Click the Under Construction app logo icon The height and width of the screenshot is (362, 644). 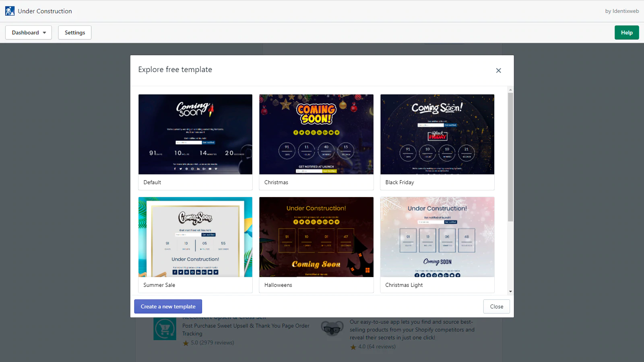coord(10,11)
